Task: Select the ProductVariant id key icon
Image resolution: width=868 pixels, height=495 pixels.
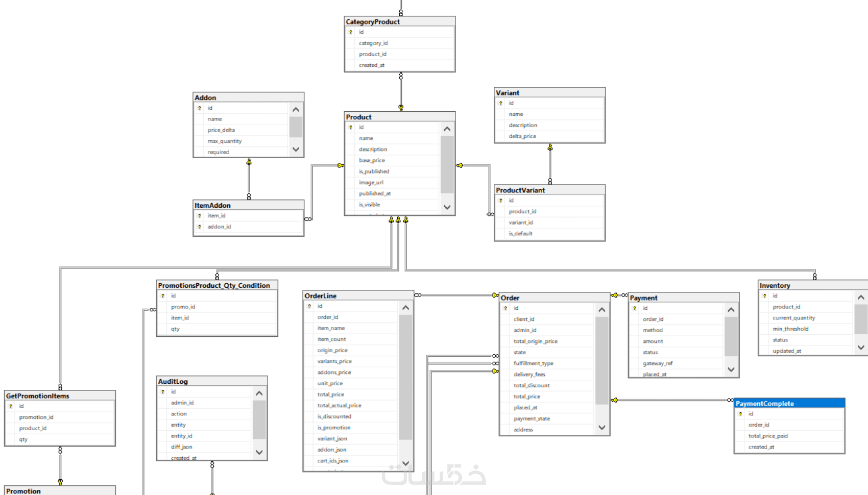Action: point(501,201)
